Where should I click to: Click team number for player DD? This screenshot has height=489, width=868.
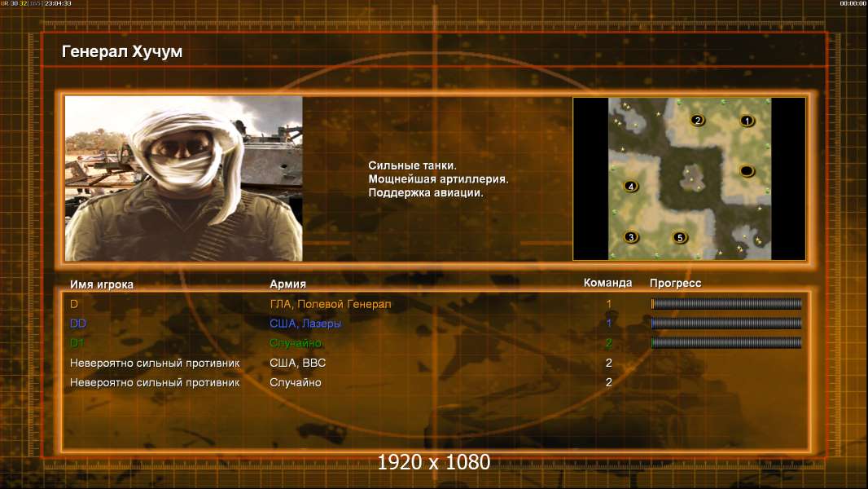(609, 324)
